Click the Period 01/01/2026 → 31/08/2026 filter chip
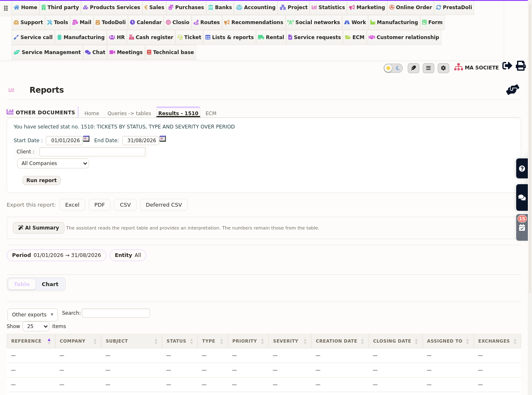Image resolution: width=532 pixels, height=395 pixels. pyautogui.click(x=57, y=255)
